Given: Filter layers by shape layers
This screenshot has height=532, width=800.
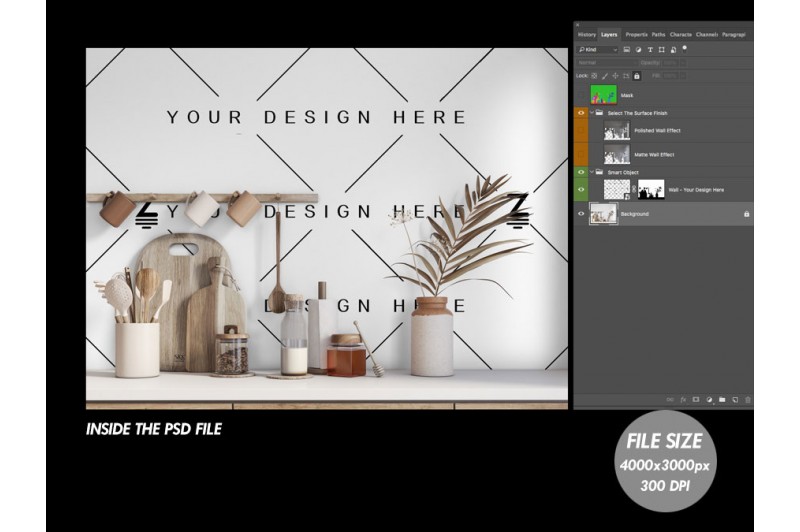Looking at the screenshot, I should [x=662, y=49].
